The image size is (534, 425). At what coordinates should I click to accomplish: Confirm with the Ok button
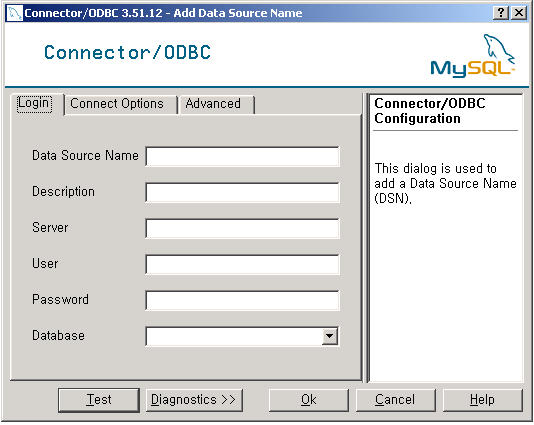coord(309,400)
